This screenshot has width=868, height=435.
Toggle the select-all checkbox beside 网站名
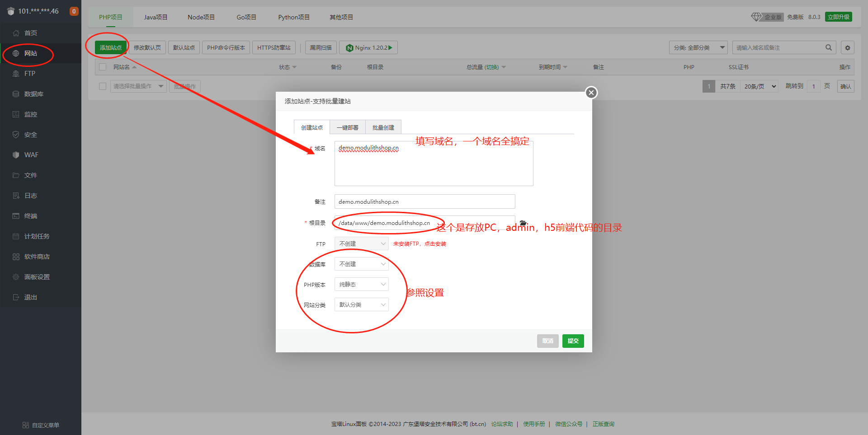tap(103, 67)
